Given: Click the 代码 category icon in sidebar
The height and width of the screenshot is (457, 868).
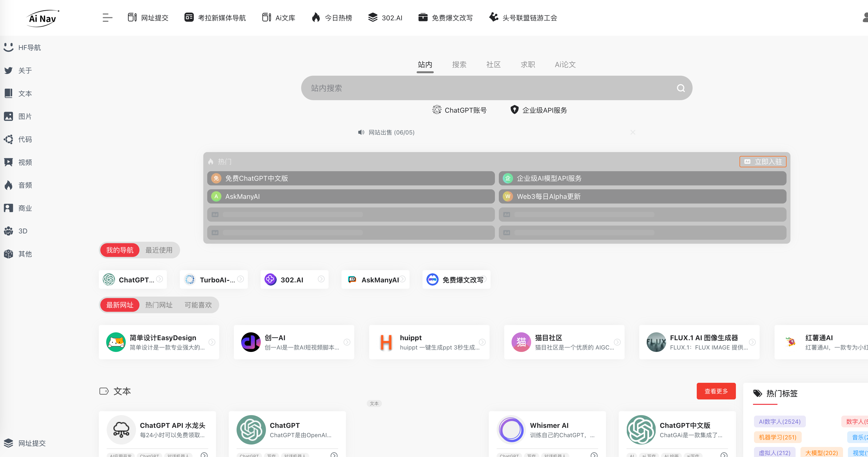Looking at the screenshot, I should 8,139.
